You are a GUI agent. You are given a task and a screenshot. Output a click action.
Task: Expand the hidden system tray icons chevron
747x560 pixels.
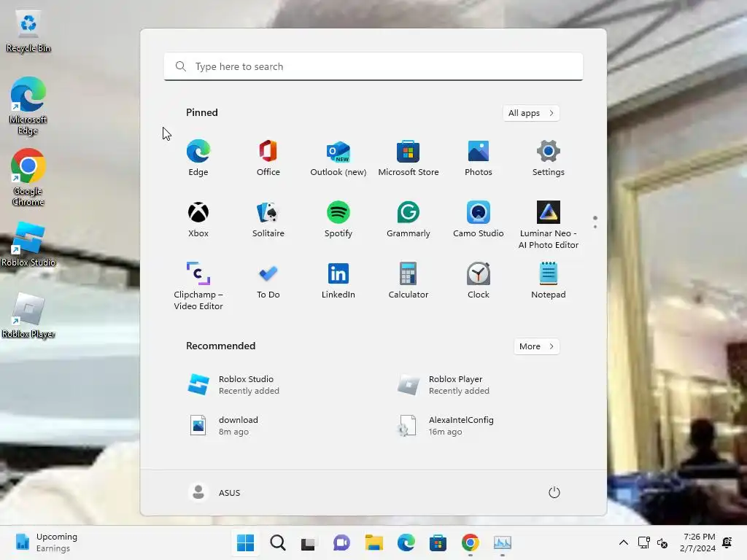[x=623, y=542]
